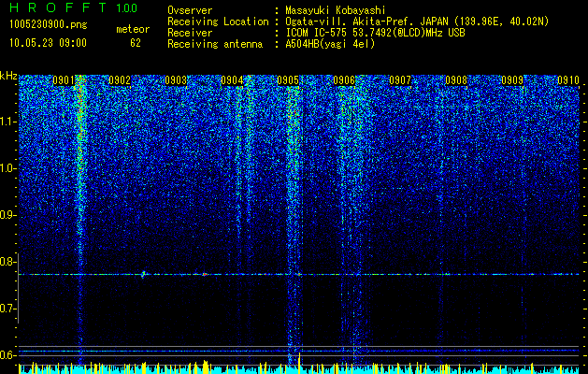Click the 0902 time marker
This screenshot has width=588, height=374.
click(x=120, y=80)
